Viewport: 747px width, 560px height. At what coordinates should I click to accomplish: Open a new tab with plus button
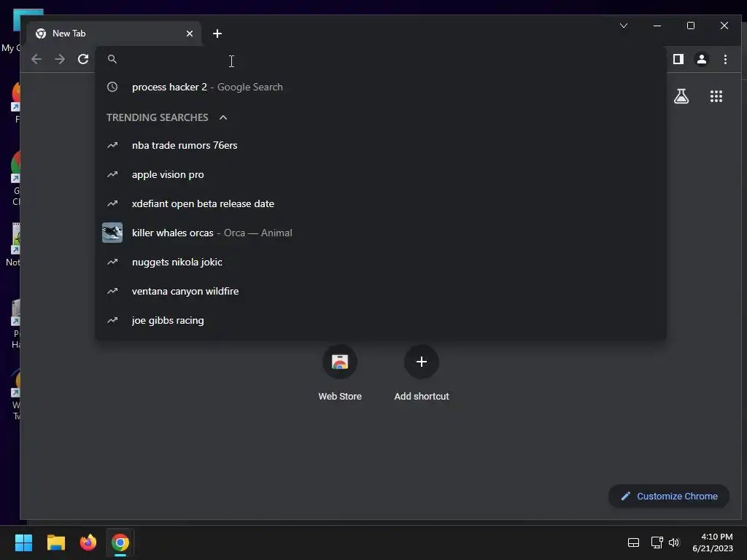[217, 34]
